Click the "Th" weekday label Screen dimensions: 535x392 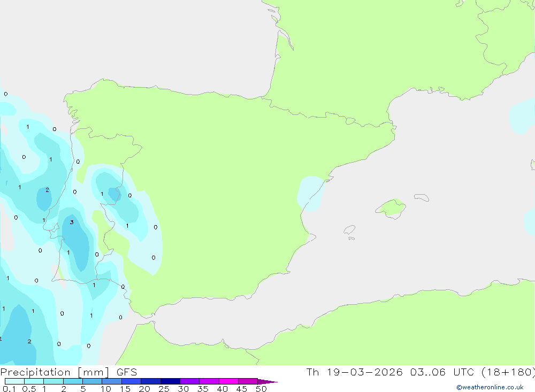point(312,372)
